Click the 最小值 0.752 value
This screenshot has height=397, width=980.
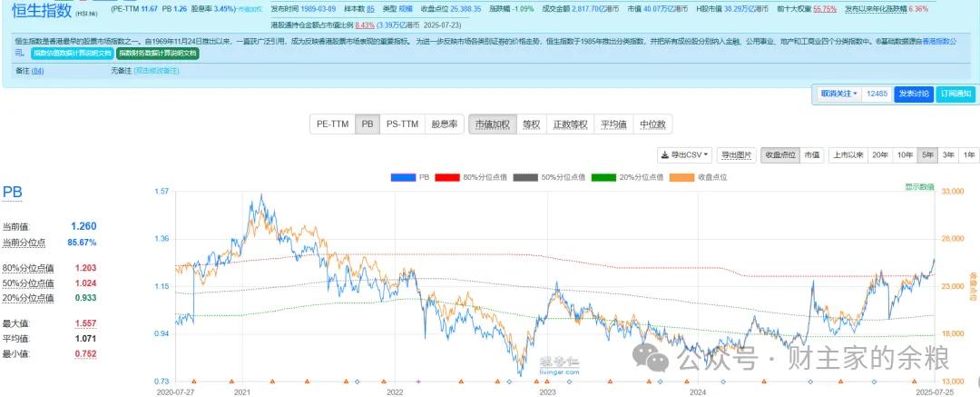coord(85,353)
